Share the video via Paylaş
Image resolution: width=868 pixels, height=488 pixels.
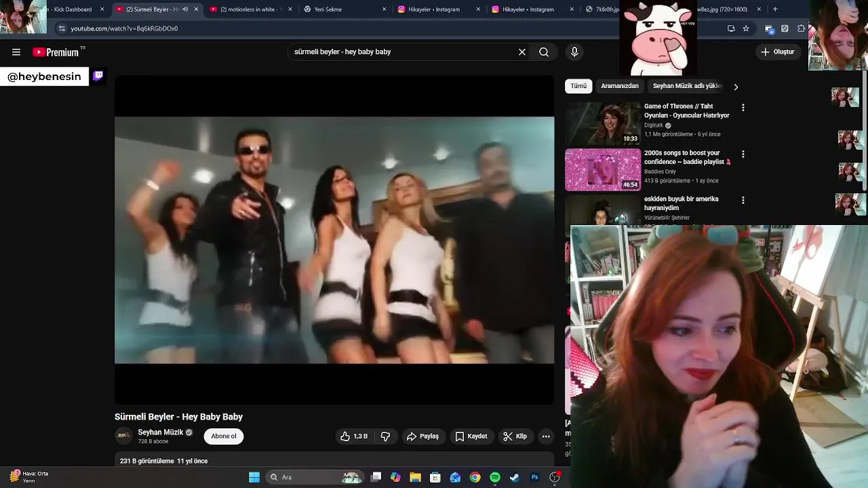coord(423,436)
